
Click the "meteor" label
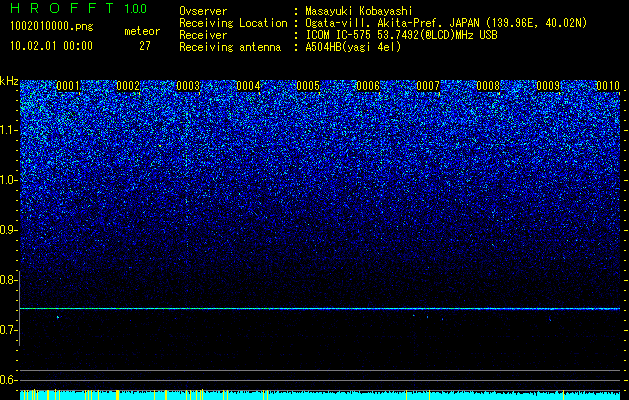pos(142,31)
